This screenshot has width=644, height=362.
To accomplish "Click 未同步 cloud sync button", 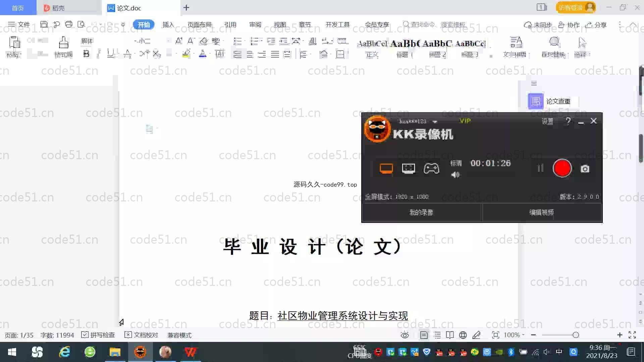I will [x=538, y=25].
